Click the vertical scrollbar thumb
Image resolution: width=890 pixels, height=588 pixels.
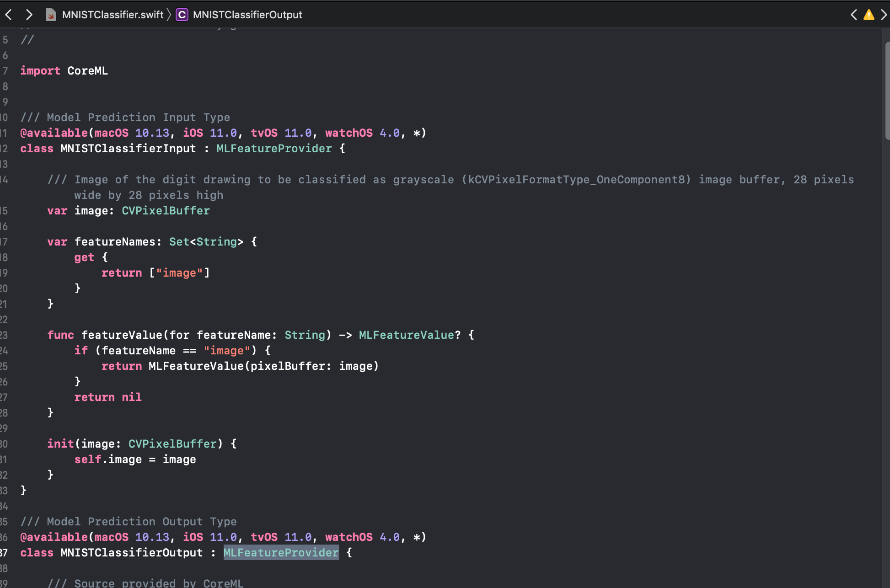tap(887, 91)
